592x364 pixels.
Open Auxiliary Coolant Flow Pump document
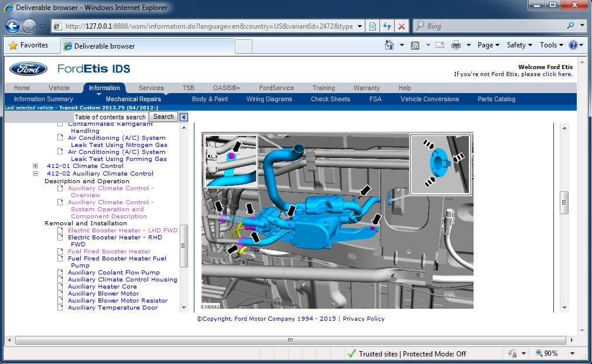114,272
